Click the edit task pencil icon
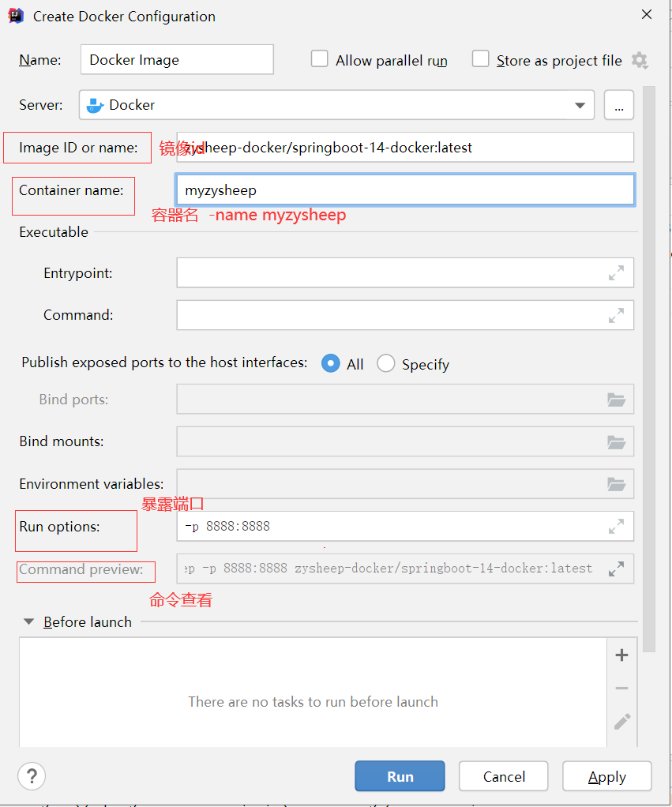The width and height of the screenshot is (672, 807). [621, 721]
